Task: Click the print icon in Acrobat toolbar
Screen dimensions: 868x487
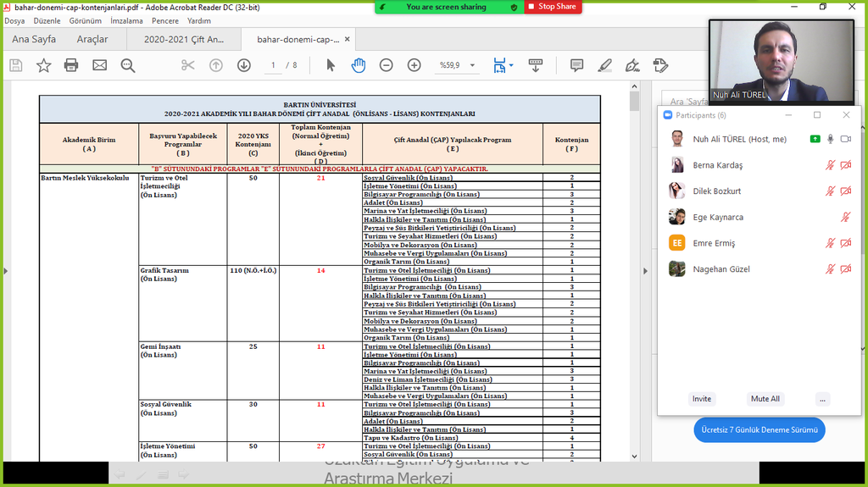Action: point(71,65)
